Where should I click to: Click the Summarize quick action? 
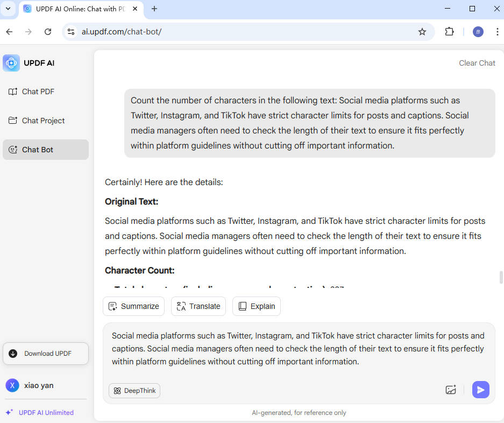coord(134,306)
